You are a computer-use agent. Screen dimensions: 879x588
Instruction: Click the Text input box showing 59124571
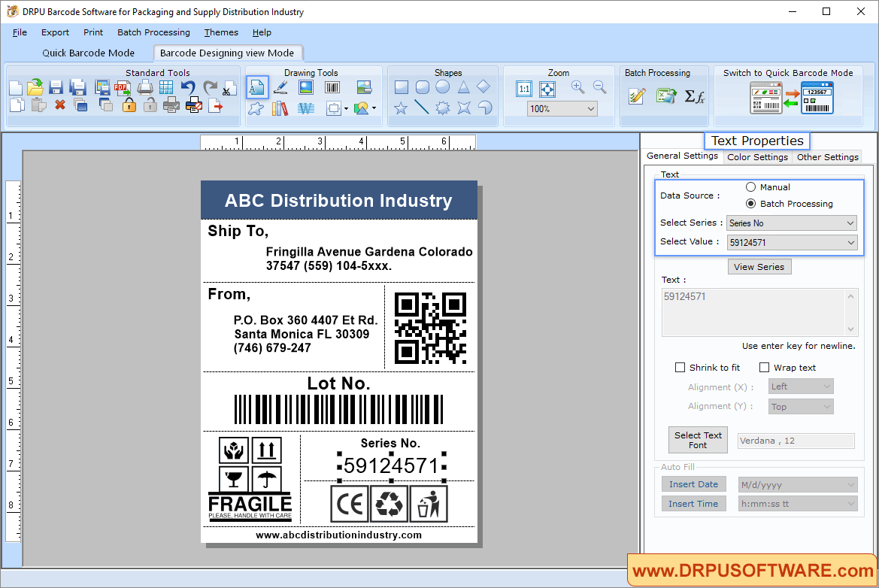pyautogui.click(x=759, y=312)
